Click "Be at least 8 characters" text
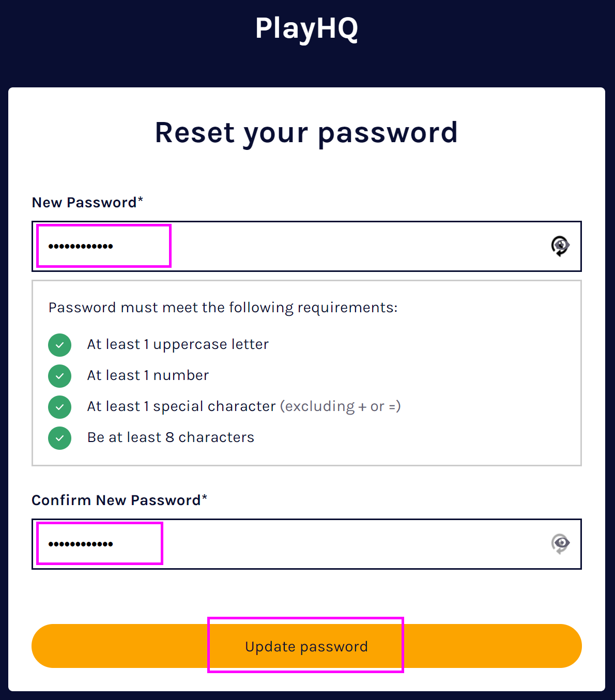 point(171,437)
